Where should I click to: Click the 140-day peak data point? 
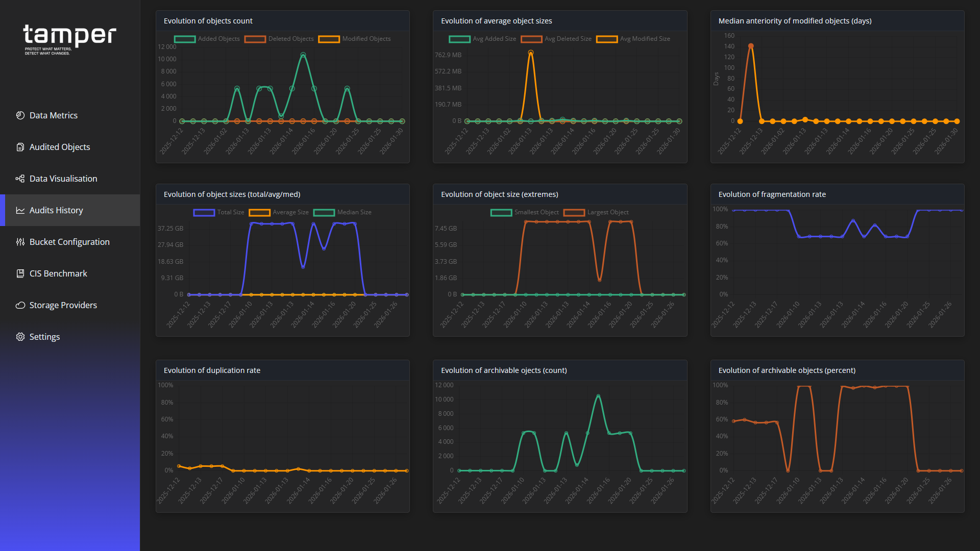[751, 46]
